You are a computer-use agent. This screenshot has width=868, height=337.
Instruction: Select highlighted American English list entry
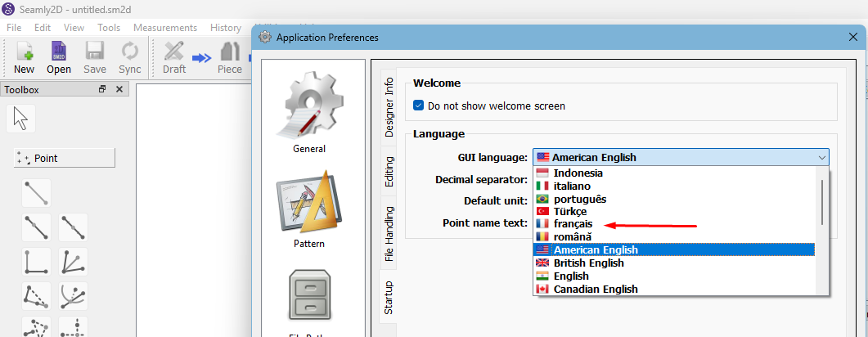673,249
